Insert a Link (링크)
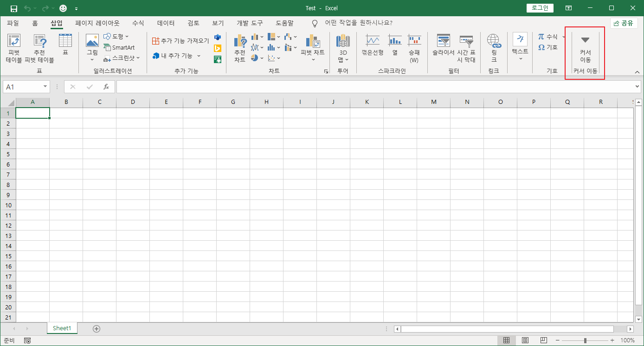Image resolution: width=644 pixels, height=346 pixels. pyautogui.click(x=494, y=48)
